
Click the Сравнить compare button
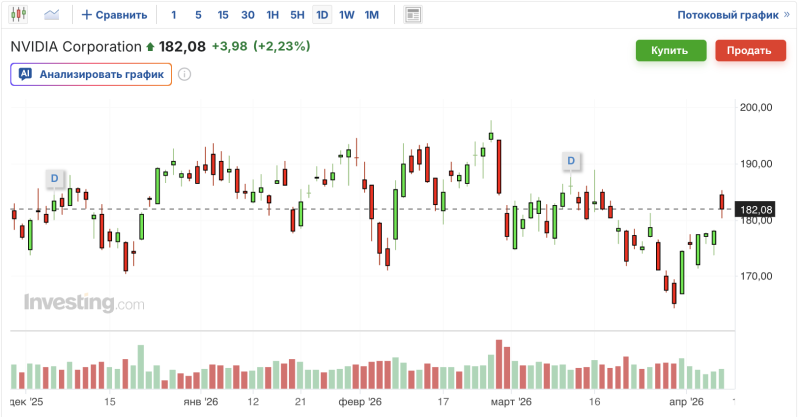(115, 15)
